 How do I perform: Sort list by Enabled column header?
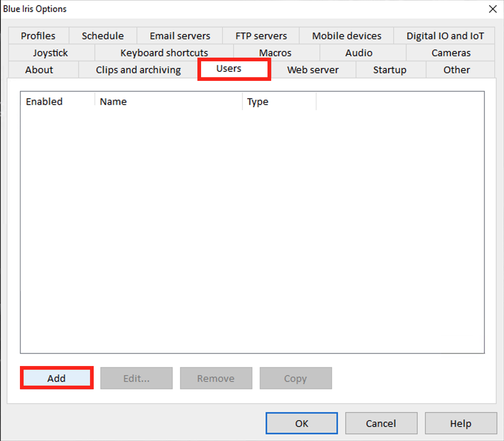58,102
